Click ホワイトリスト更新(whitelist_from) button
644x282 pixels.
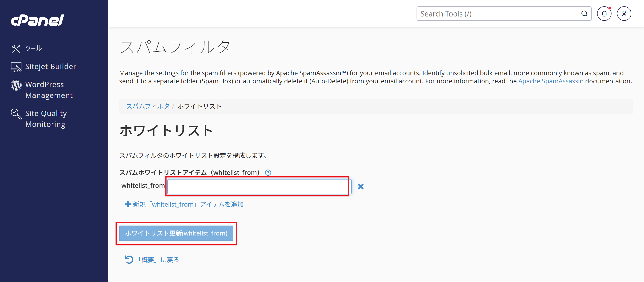(176, 233)
